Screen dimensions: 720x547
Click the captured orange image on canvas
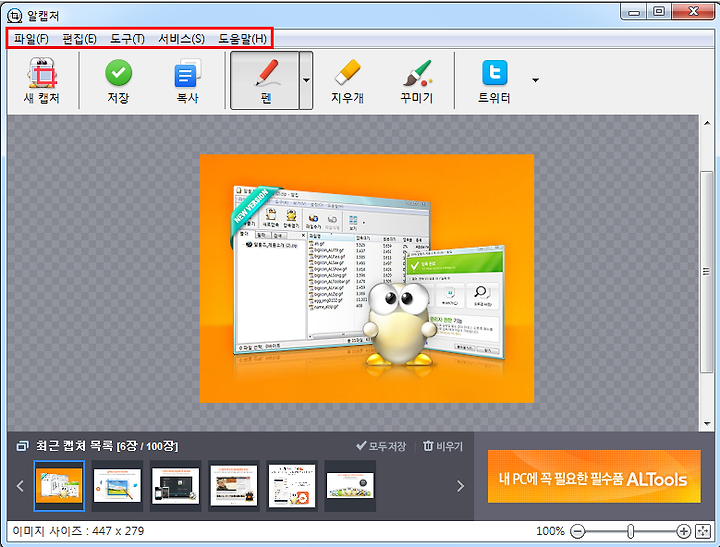pos(366,278)
